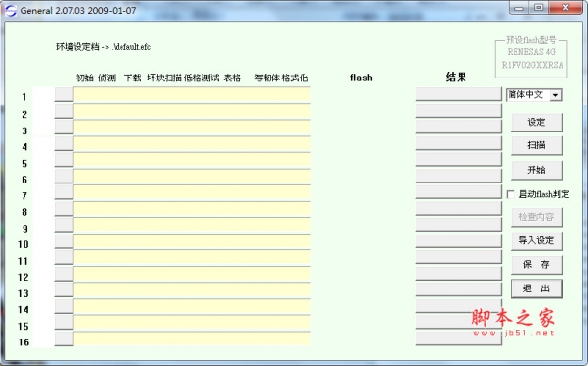Click the flash column header

[x=361, y=78]
